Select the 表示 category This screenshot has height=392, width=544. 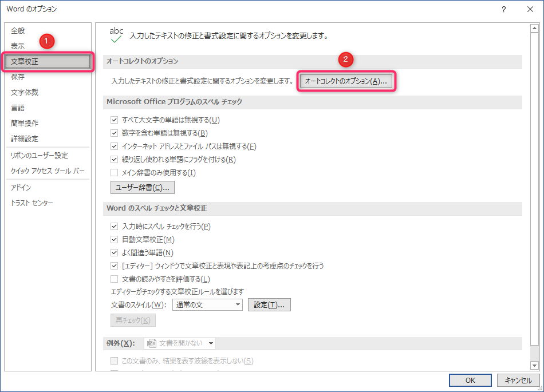(18, 46)
